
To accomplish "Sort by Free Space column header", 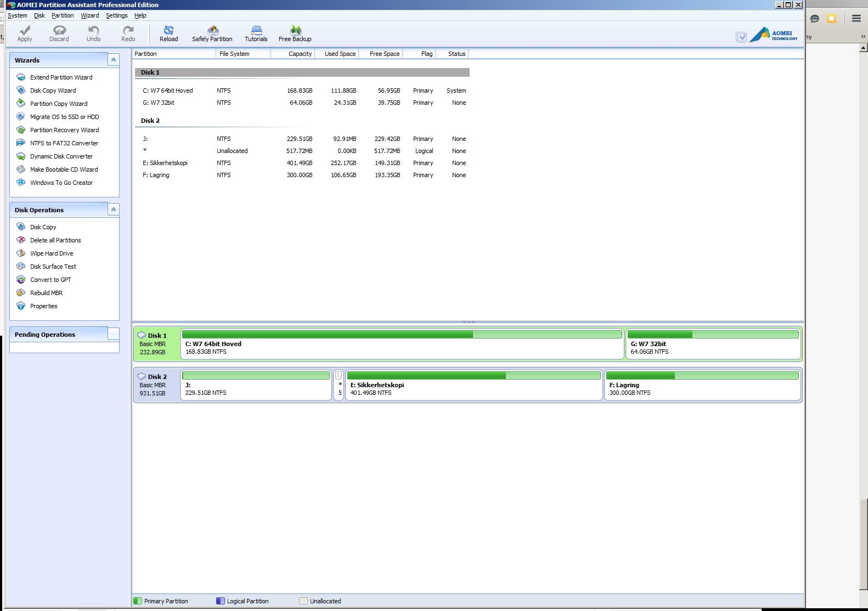I will (x=381, y=54).
